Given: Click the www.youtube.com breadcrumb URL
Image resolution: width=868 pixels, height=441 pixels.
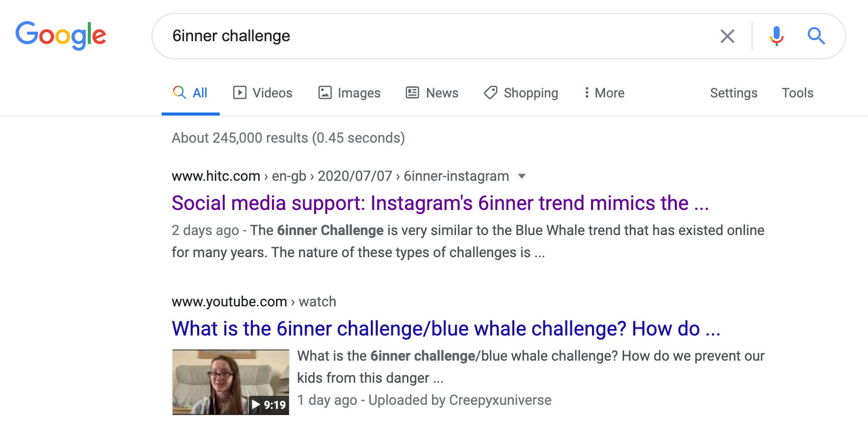Looking at the screenshot, I should [229, 302].
